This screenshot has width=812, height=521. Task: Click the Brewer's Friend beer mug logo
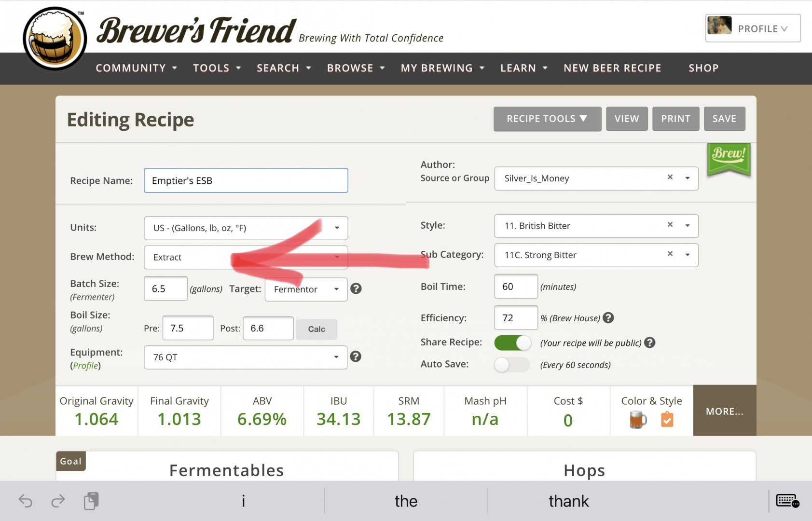(x=55, y=39)
